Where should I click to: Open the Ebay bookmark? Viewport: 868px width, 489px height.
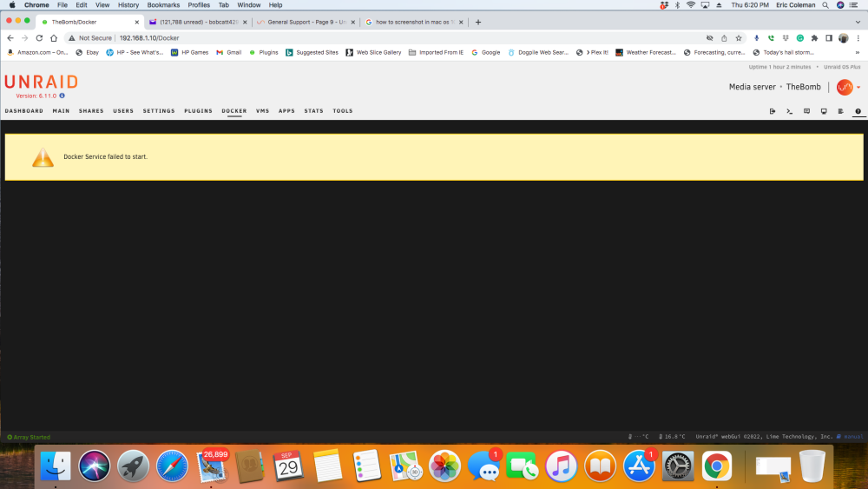(x=88, y=52)
